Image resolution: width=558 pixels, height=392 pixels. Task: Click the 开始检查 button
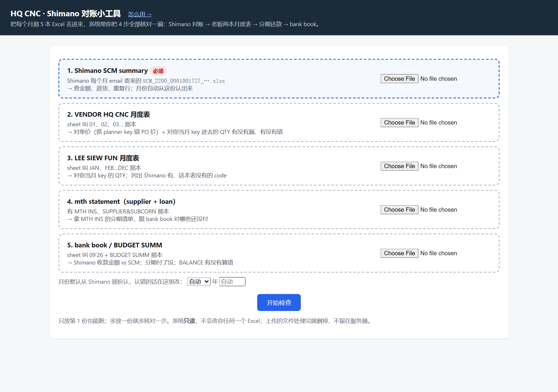279,303
